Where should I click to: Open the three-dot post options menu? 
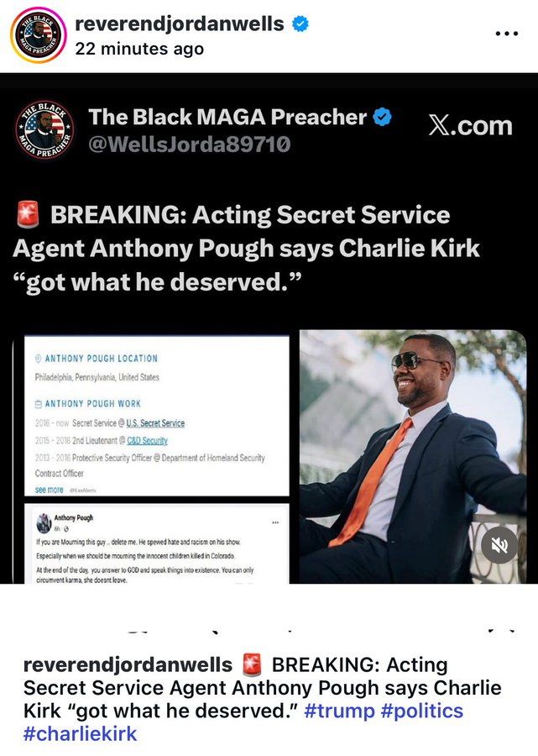tap(507, 34)
